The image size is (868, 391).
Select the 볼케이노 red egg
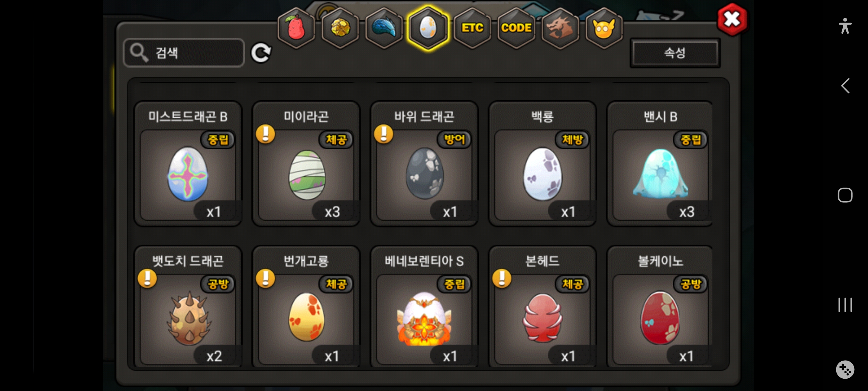[x=660, y=307]
